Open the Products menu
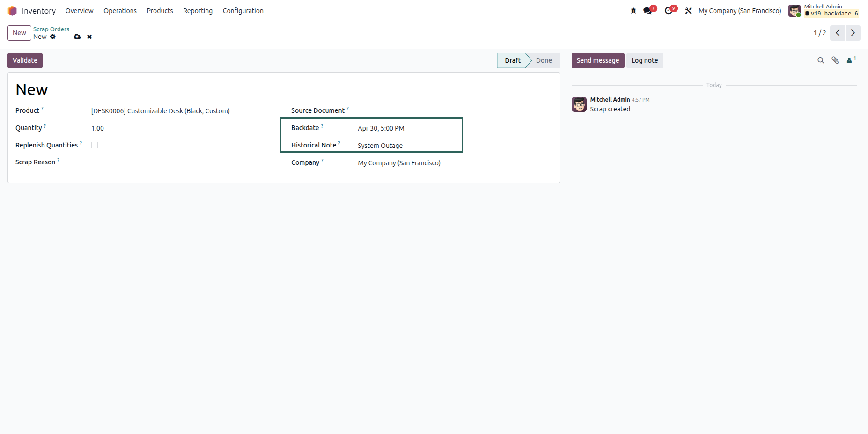The height and width of the screenshot is (434, 868). [160, 11]
